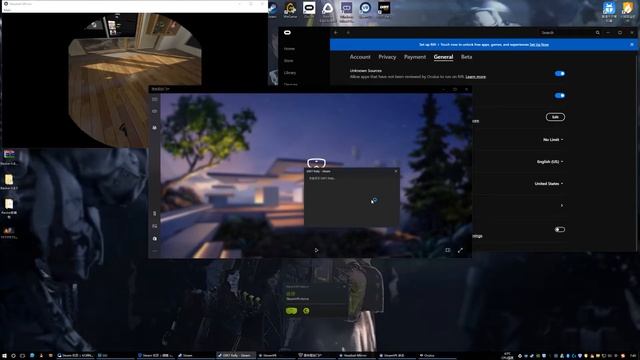
Task: Click the Oculus forward arrow
Action: click(348, 33)
